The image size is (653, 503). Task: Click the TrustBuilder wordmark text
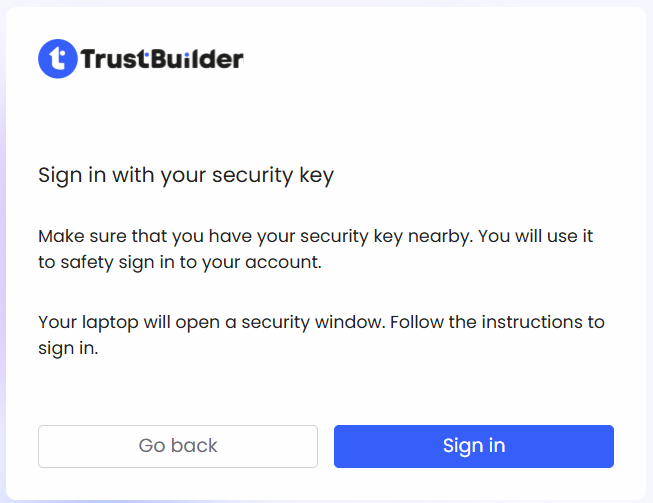coord(161,59)
